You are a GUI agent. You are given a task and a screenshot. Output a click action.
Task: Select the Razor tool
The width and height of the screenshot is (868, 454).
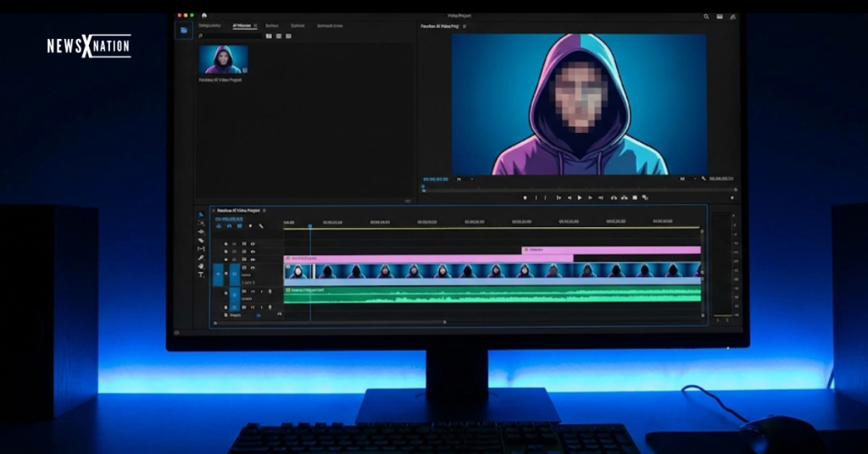pyautogui.click(x=201, y=240)
